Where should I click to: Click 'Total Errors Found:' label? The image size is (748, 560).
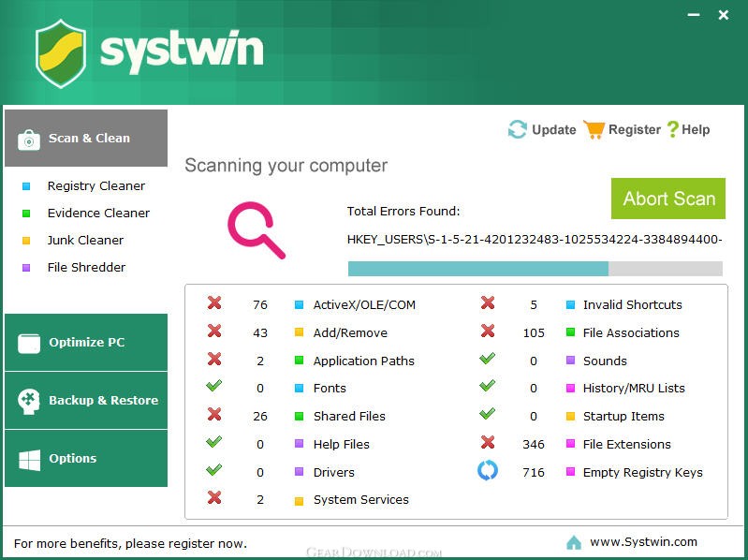(x=403, y=212)
